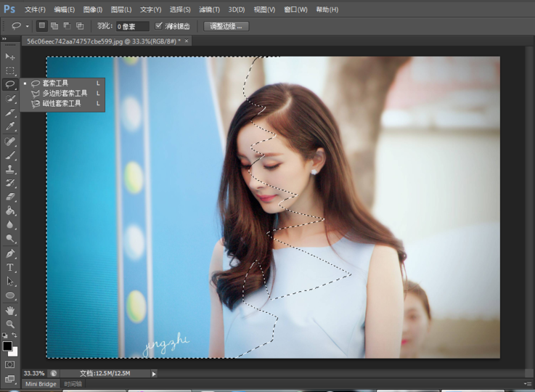Choose 多边形套索工具 from the flyout
Screen dimensions: 535x392
point(64,94)
